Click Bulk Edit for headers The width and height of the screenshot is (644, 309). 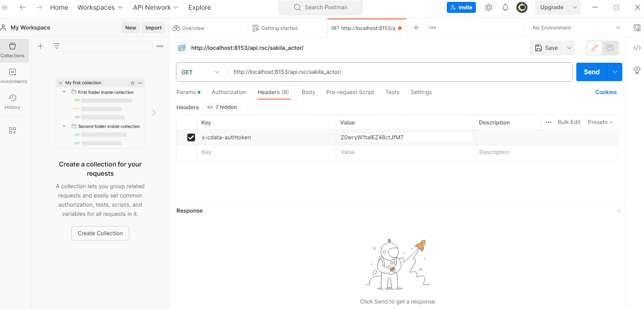(x=569, y=122)
